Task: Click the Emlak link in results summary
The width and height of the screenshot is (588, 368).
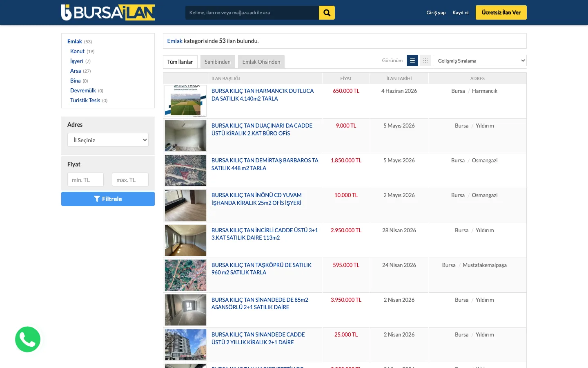Action: [175, 41]
